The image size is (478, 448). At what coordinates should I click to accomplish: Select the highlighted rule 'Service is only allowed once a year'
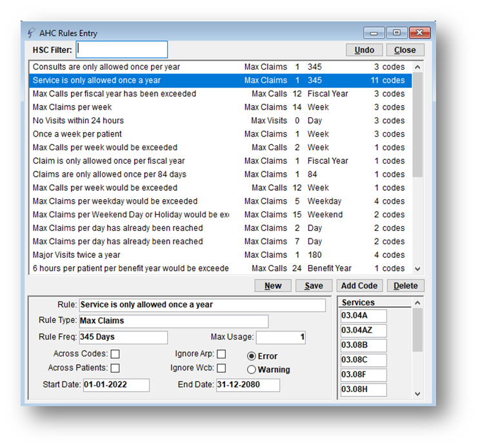tap(221, 81)
